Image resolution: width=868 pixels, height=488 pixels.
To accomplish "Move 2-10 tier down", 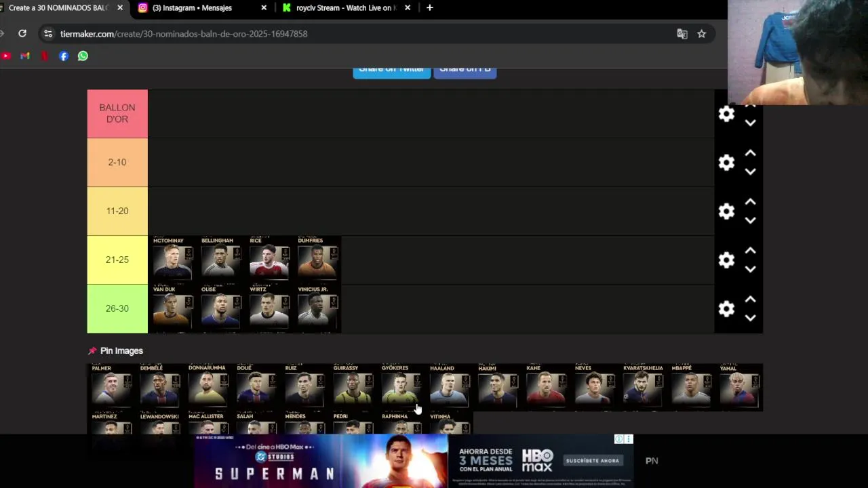I will [x=750, y=172].
